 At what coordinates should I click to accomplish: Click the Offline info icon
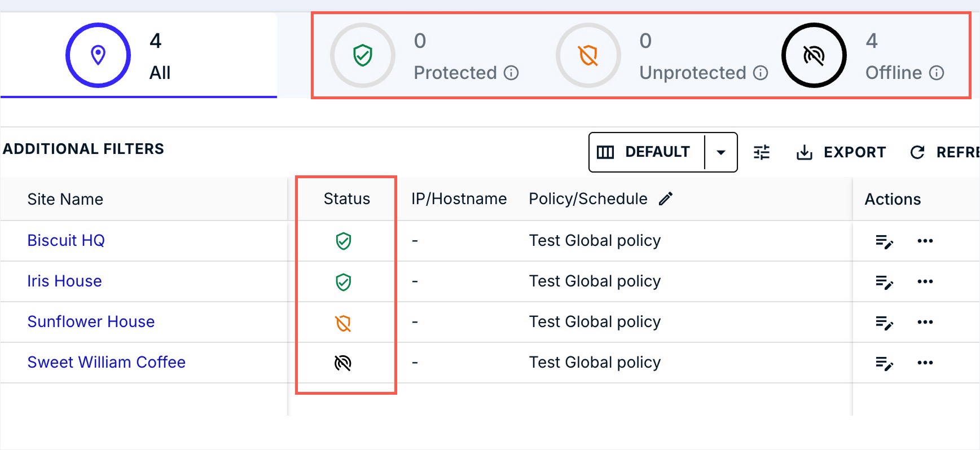pyautogui.click(x=937, y=73)
